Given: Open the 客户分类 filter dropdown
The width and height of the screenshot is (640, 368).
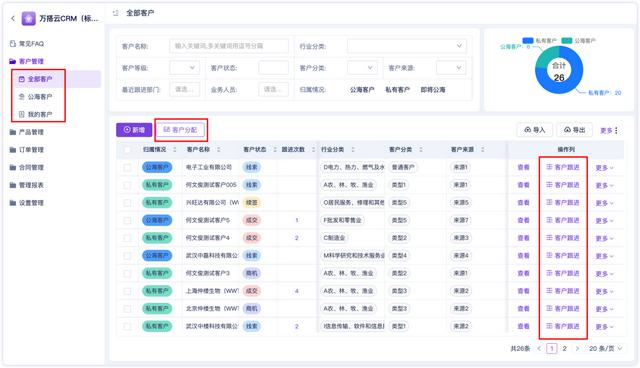Looking at the screenshot, I should pyautogui.click(x=362, y=68).
